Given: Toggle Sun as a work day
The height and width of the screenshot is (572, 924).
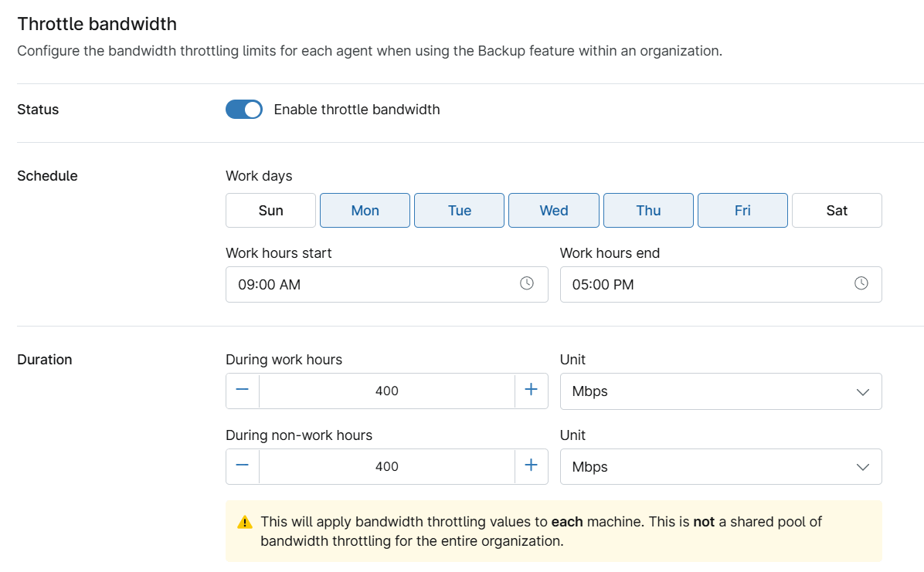Looking at the screenshot, I should coord(270,211).
